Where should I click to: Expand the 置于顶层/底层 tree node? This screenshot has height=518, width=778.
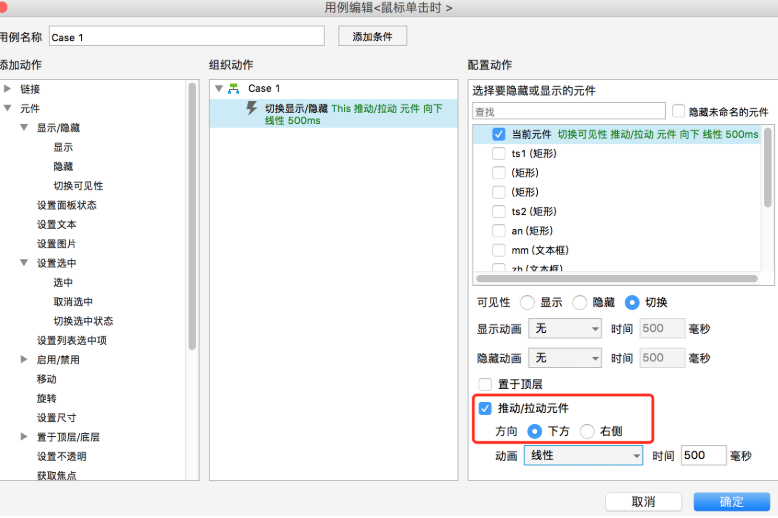[24, 437]
